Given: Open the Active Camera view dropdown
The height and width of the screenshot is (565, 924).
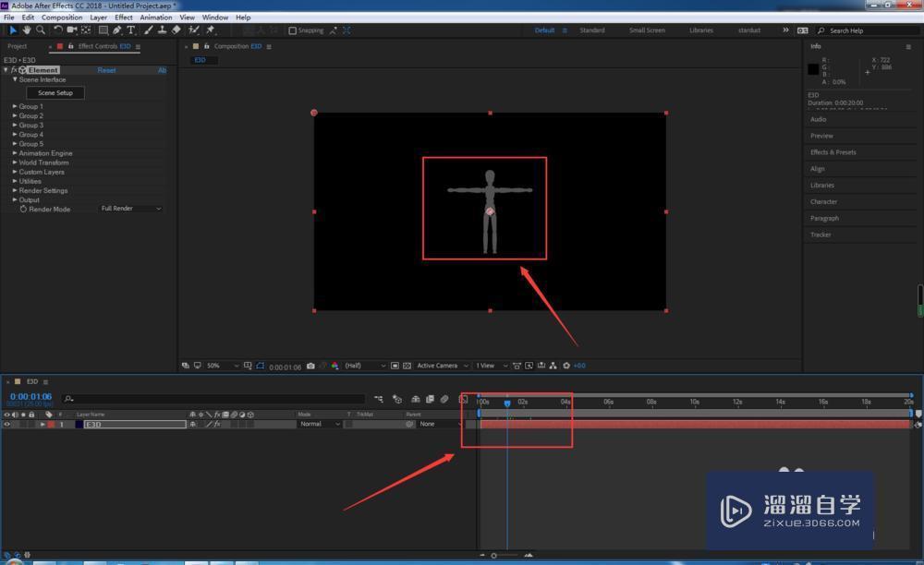Looking at the screenshot, I should 441,366.
